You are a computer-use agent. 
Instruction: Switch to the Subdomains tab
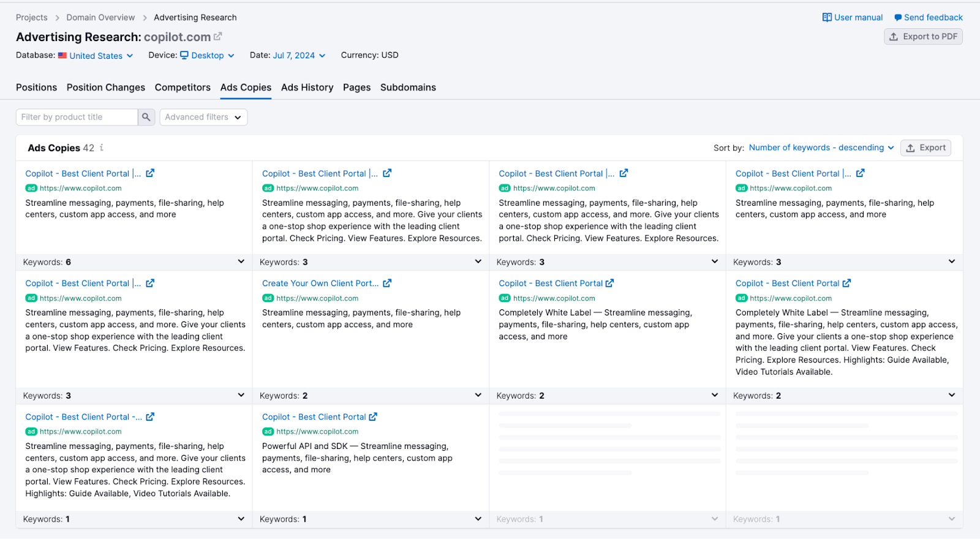[408, 88]
